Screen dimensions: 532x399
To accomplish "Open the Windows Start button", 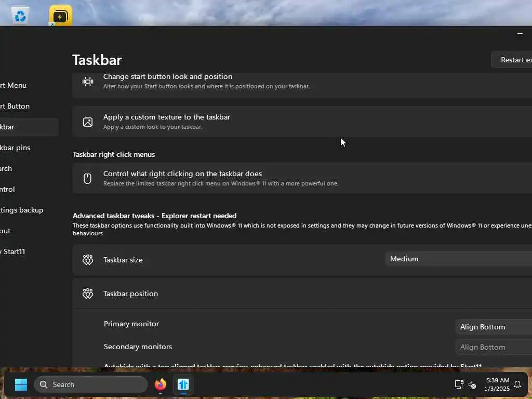I will pyautogui.click(x=21, y=384).
